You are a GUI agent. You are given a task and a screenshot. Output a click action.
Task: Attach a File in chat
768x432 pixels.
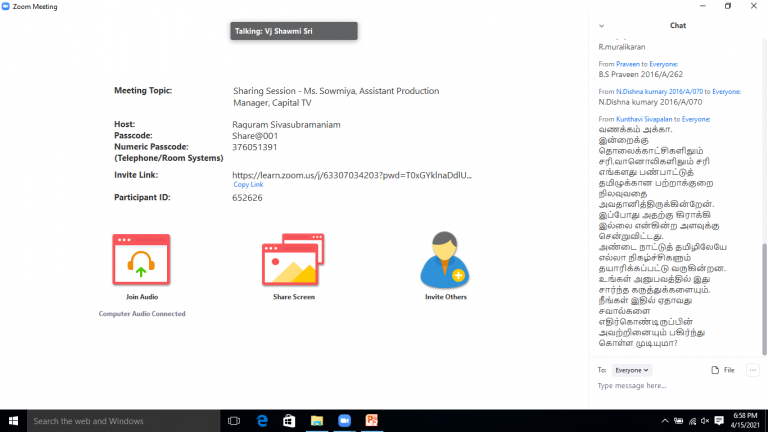point(723,370)
